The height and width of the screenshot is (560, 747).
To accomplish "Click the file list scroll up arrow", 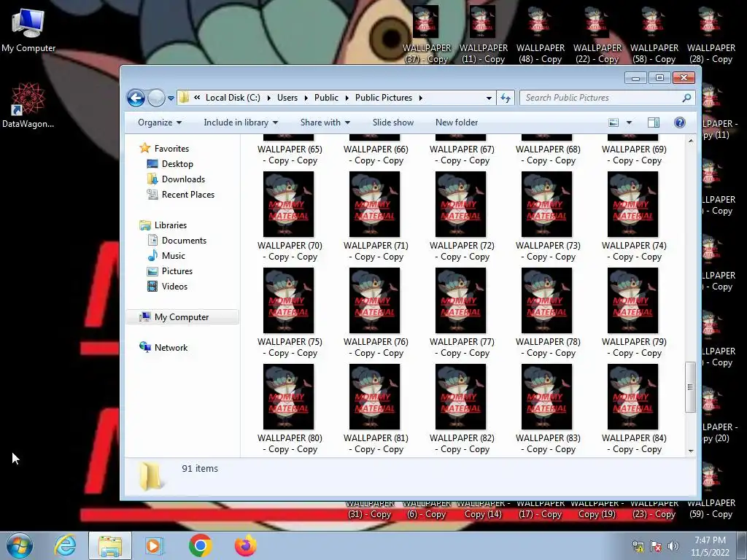I will (691, 141).
